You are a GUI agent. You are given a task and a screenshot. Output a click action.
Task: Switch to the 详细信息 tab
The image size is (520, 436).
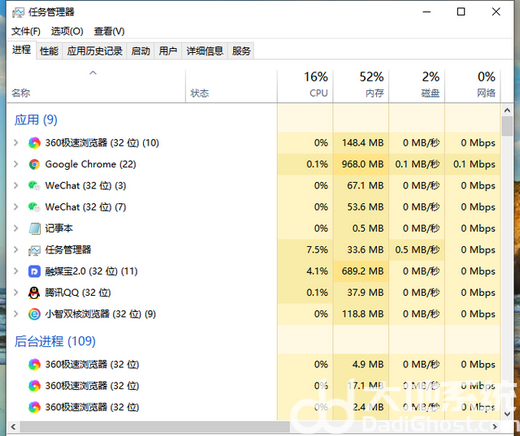tap(205, 51)
